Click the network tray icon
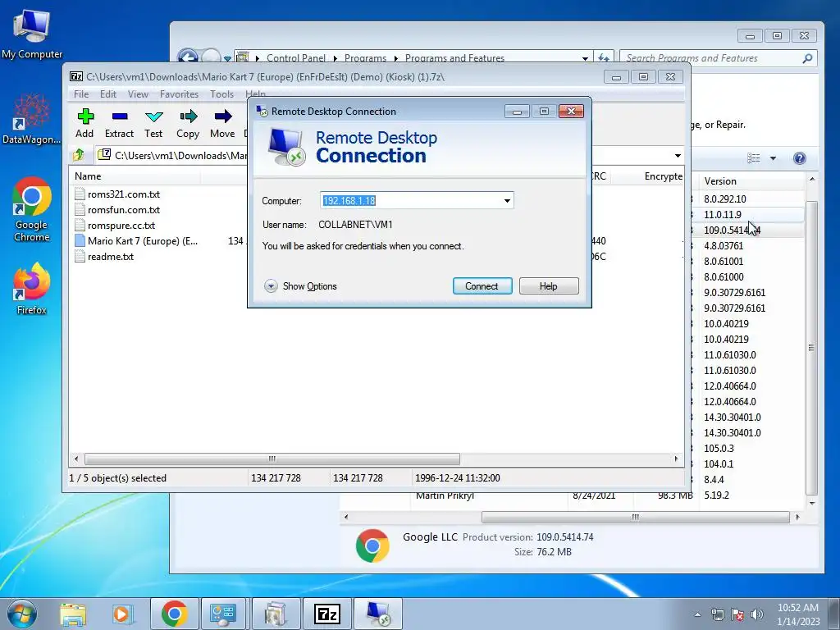Viewport: 840px width, 630px height. (x=717, y=614)
